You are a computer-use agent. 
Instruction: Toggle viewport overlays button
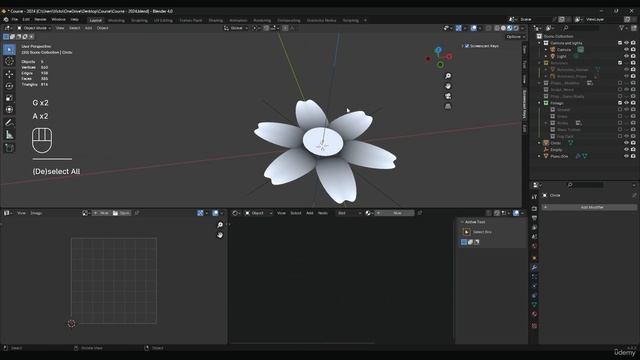coord(473,28)
